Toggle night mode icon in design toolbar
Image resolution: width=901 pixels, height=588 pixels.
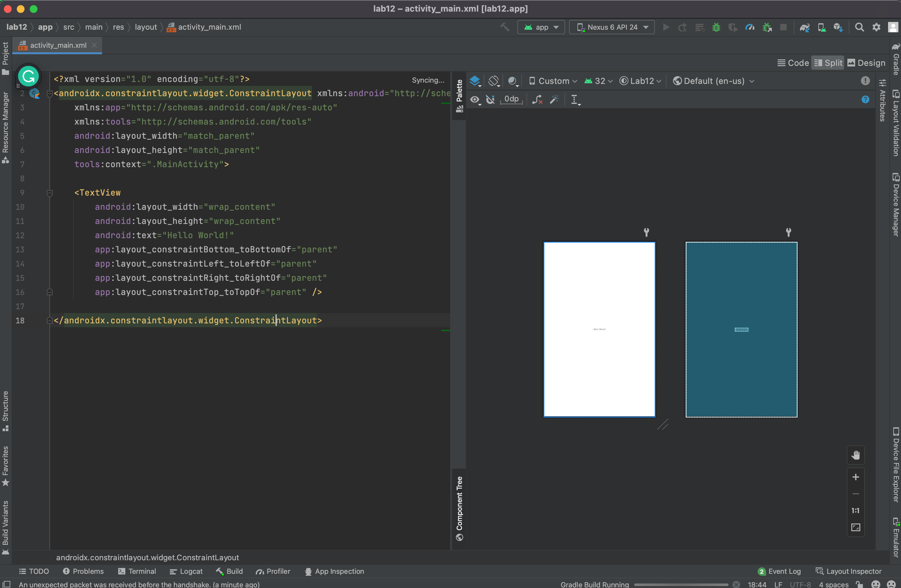(512, 81)
